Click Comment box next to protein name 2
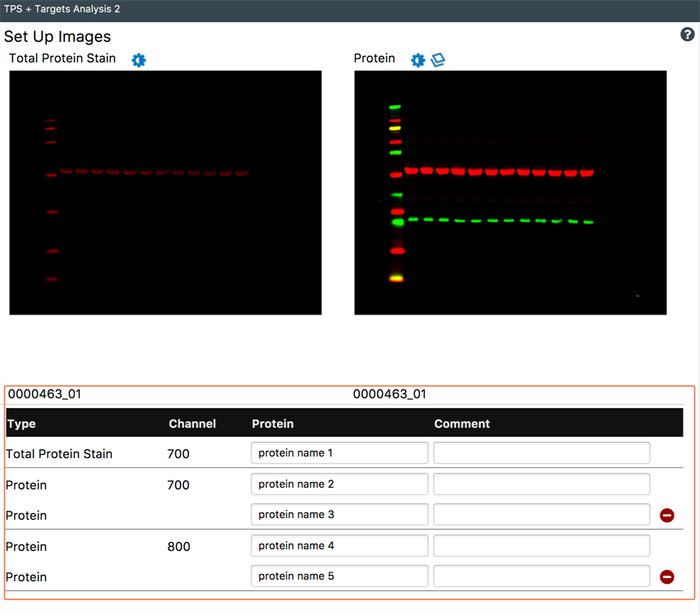This screenshot has height=615, width=700. tap(541, 484)
